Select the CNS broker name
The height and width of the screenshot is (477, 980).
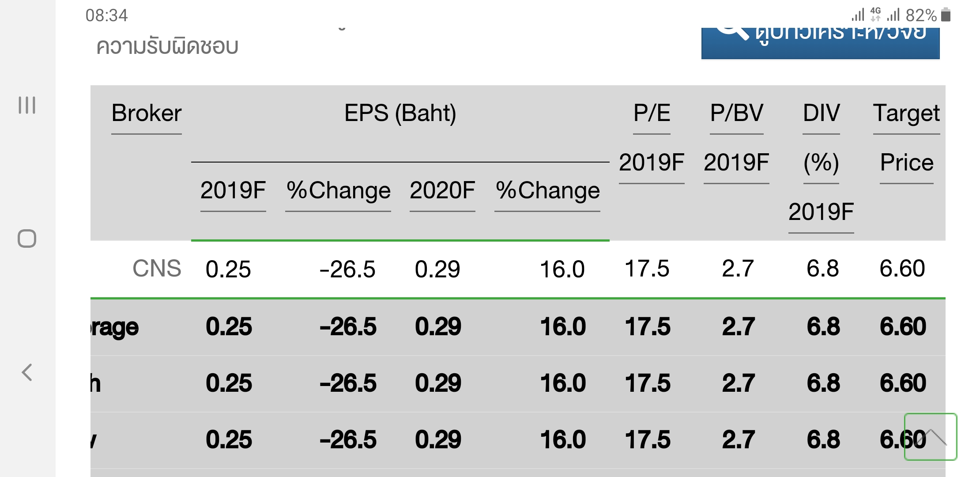pyautogui.click(x=157, y=269)
